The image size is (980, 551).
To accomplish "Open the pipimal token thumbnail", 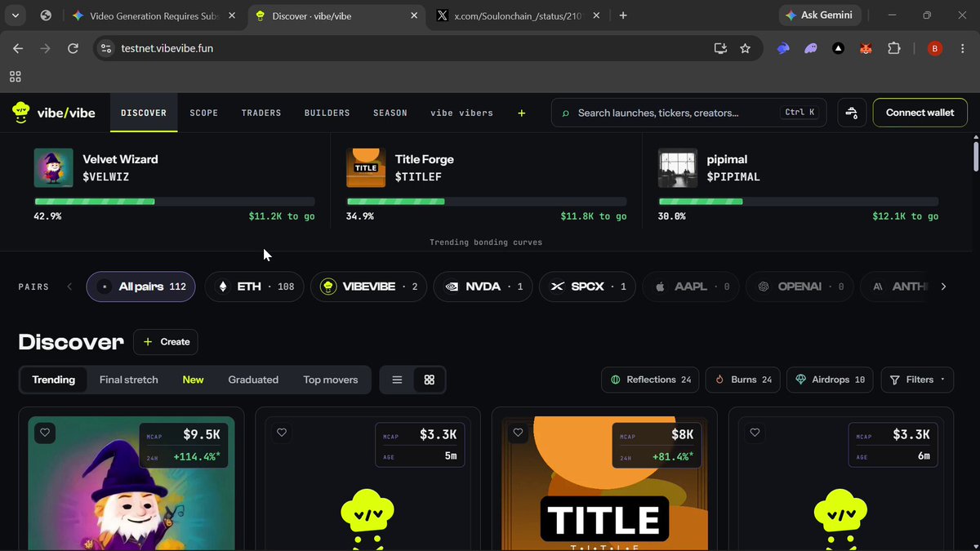I will pos(678,167).
